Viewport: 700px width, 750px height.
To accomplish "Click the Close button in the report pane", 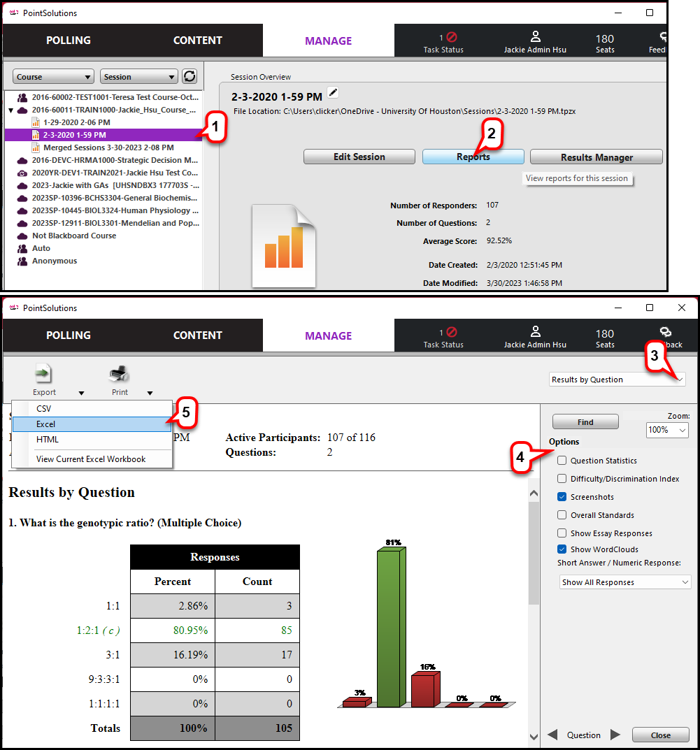I will pos(660,735).
